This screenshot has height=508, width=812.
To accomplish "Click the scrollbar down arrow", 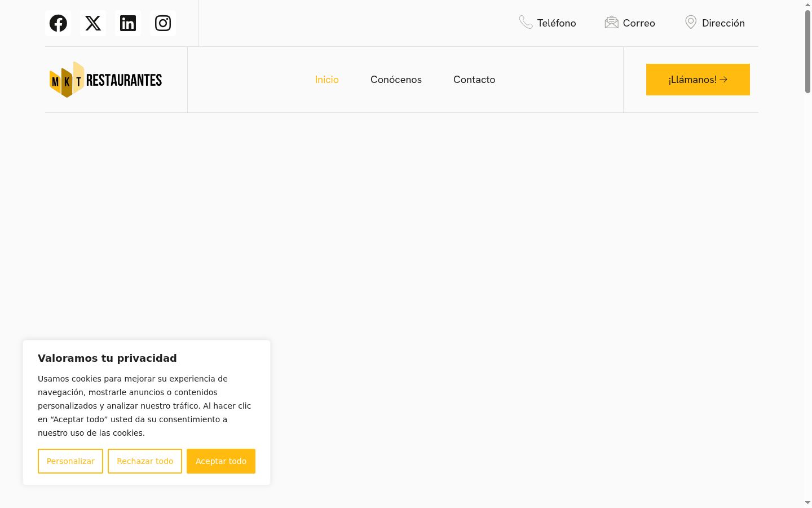I will [807, 502].
